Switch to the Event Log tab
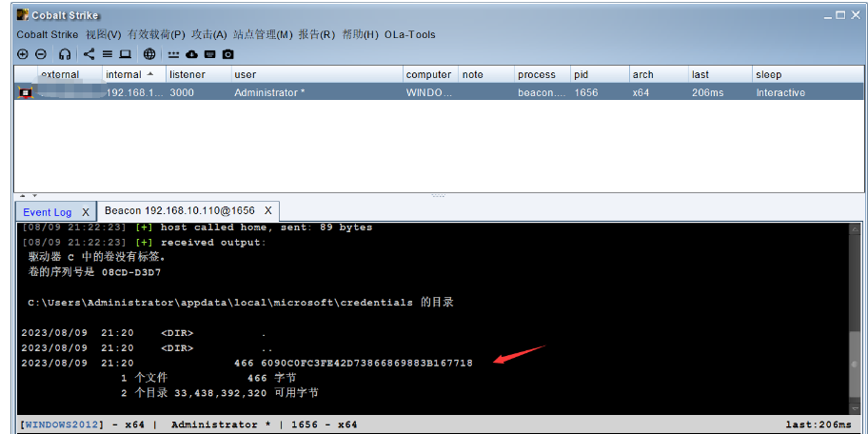Image resolution: width=868 pixels, height=434 pixels. (x=48, y=212)
